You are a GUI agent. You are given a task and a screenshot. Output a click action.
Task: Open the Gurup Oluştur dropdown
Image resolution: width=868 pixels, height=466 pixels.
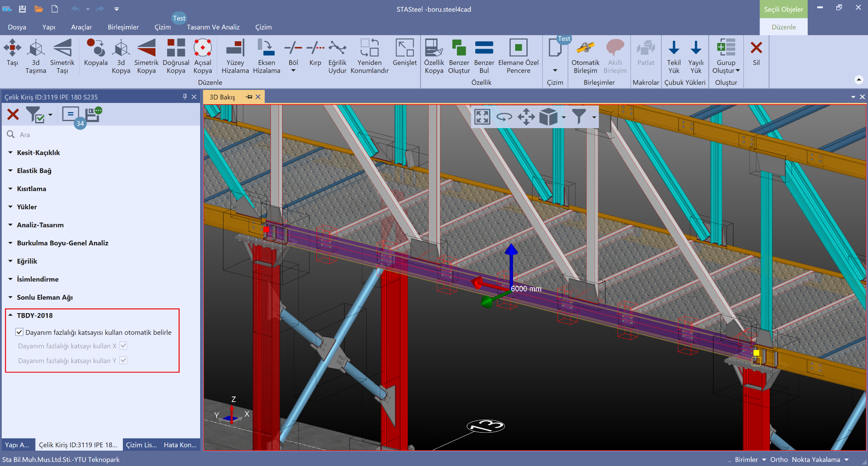pyautogui.click(x=737, y=71)
